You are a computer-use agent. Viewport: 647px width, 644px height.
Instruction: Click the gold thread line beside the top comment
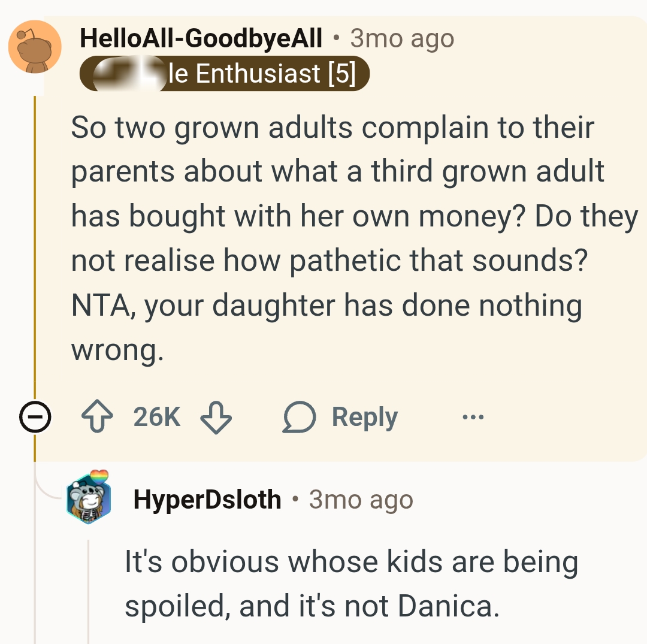[x=35, y=240]
